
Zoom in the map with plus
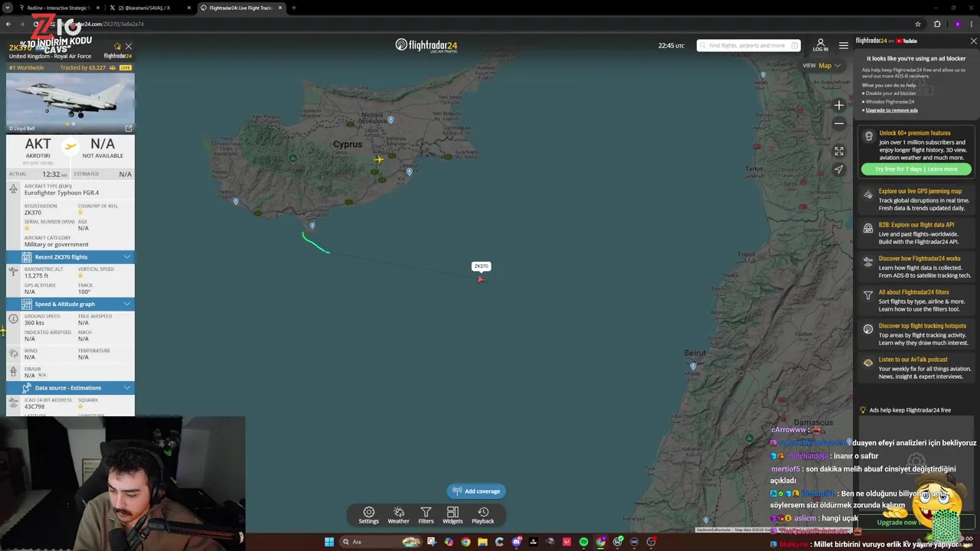(839, 106)
